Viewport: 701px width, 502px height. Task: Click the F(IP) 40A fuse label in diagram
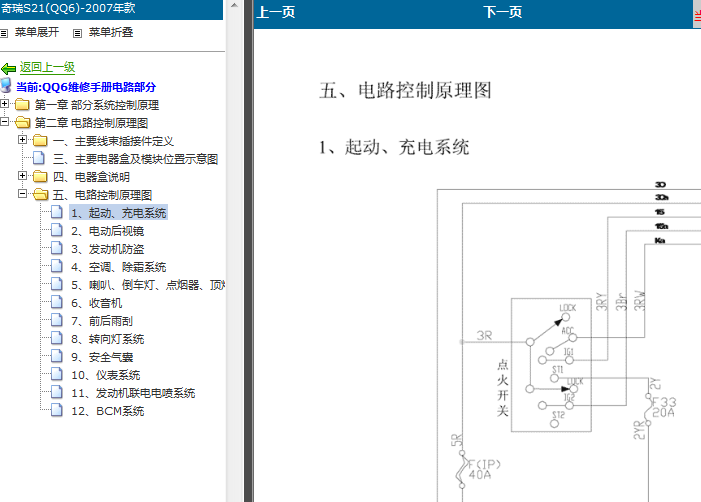pos(484,469)
